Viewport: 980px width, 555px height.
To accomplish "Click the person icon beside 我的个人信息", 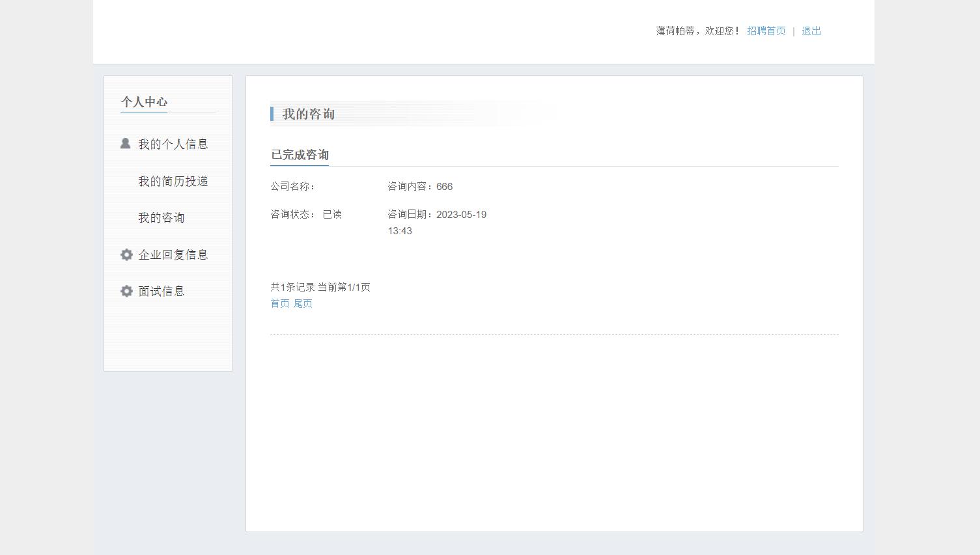I will coord(126,144).
